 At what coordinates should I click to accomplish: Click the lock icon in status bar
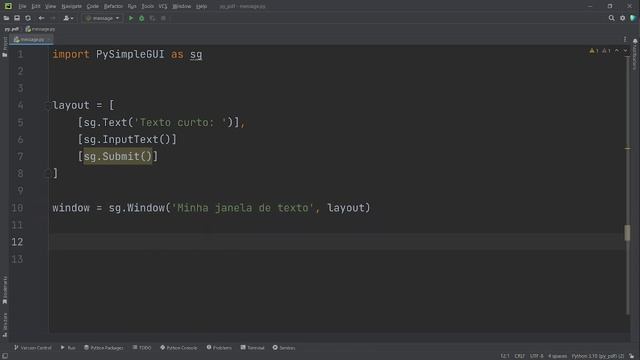click(631, 356)
